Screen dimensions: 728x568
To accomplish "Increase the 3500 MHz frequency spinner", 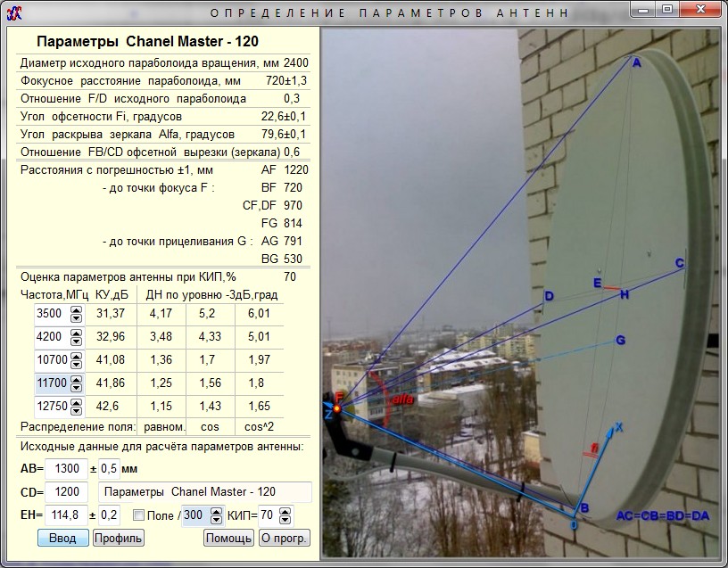I will [76, 310].
